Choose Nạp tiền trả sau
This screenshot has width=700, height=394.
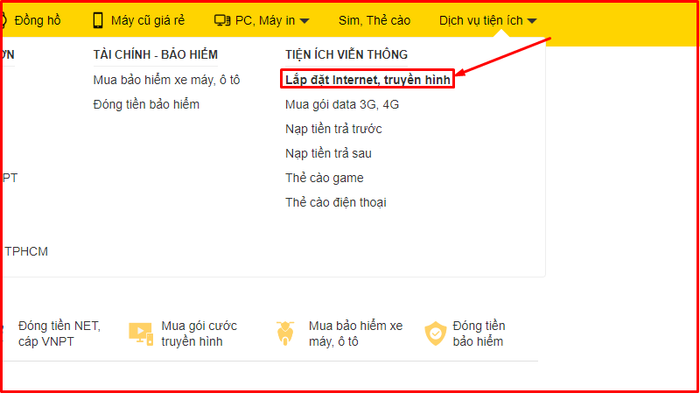(x=328, y=153)
